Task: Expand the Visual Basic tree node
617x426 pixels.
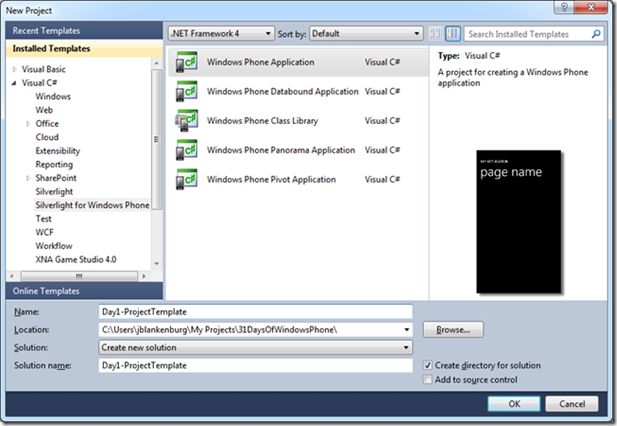Action: pos(15,69)
